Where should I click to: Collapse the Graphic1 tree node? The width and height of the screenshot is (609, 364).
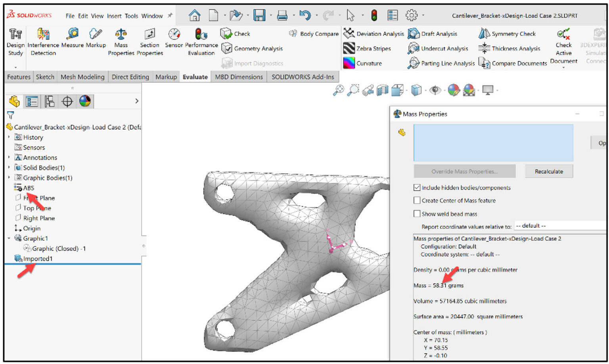click(x=9, y=238)
